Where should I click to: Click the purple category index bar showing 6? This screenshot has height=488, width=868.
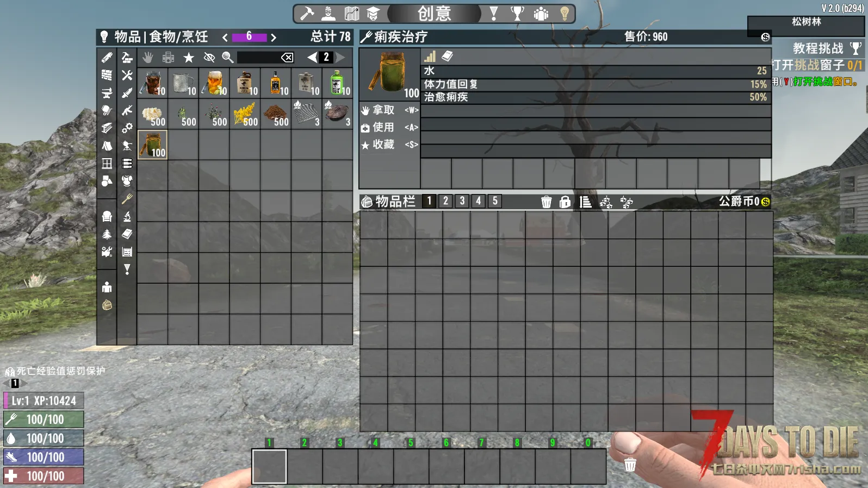point(249,37)
